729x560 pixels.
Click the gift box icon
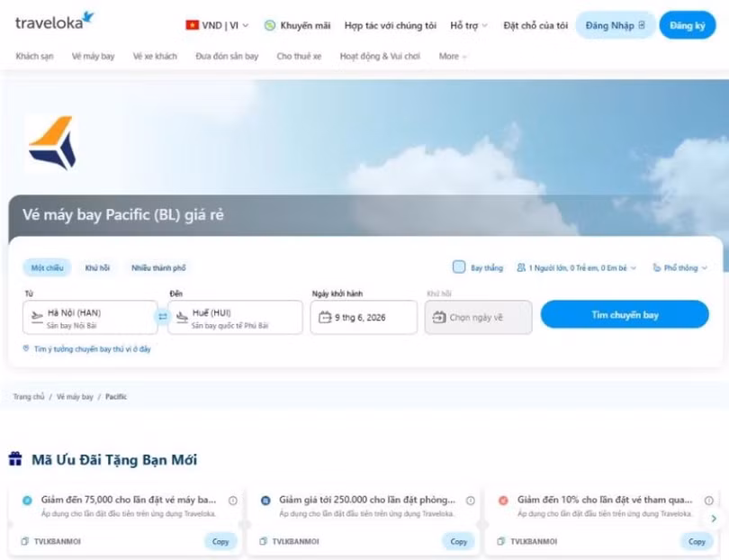click(x=15, y=458)
